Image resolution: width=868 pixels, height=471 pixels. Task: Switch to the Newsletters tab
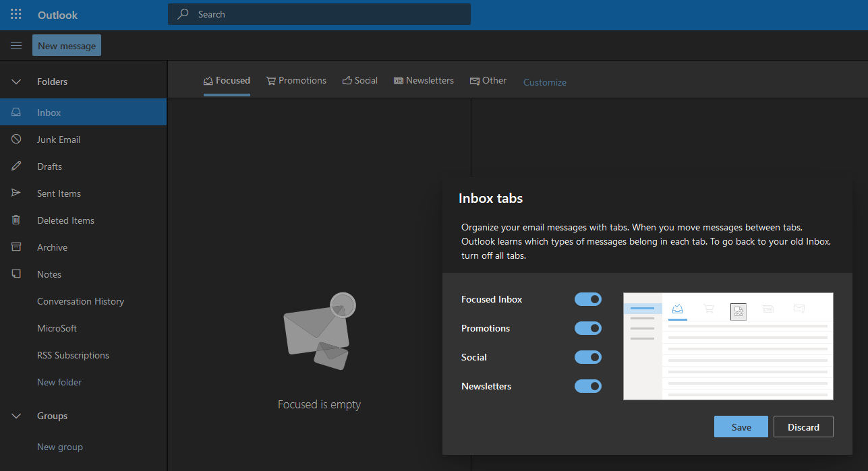click(424, 81)
